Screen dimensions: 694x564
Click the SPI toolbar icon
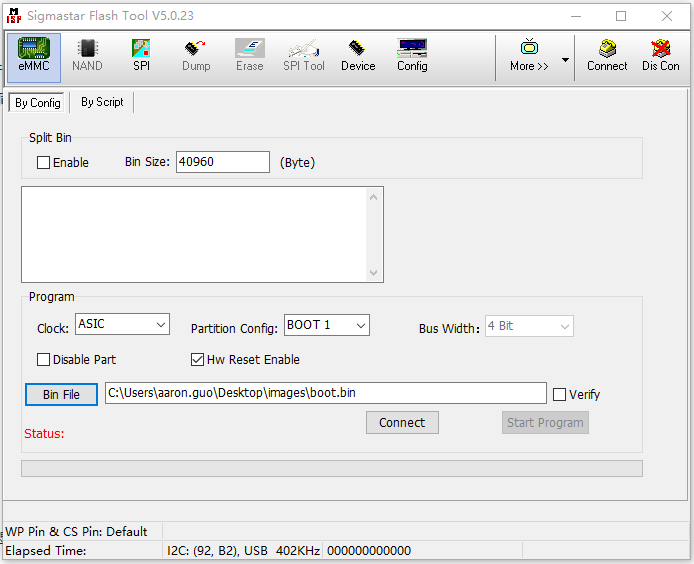tap(141, 56)
